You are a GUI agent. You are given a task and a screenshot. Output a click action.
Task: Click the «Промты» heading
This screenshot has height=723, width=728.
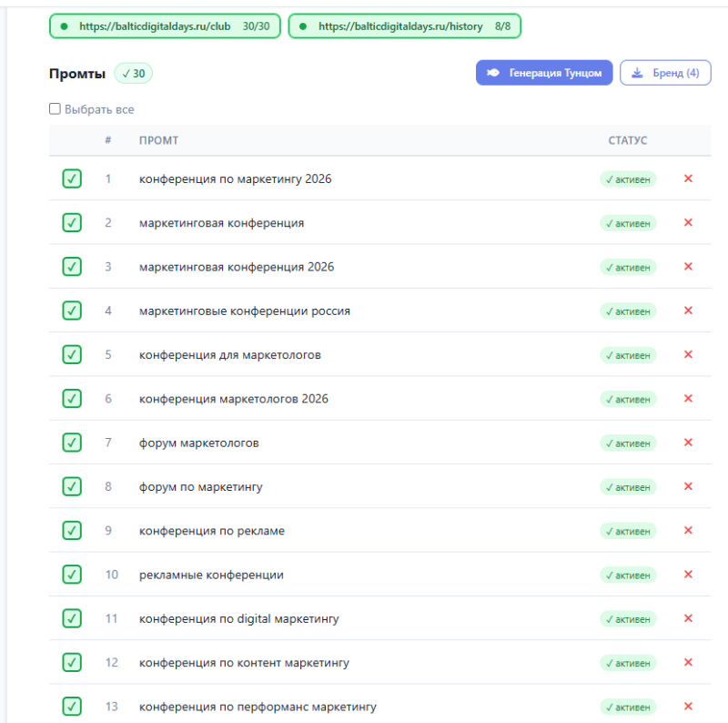tap(77, 74)
